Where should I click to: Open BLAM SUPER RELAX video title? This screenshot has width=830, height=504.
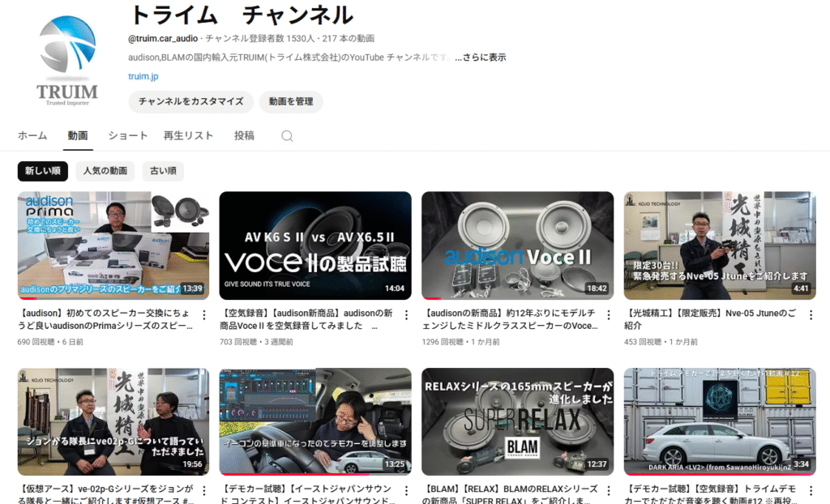(510, 494)
